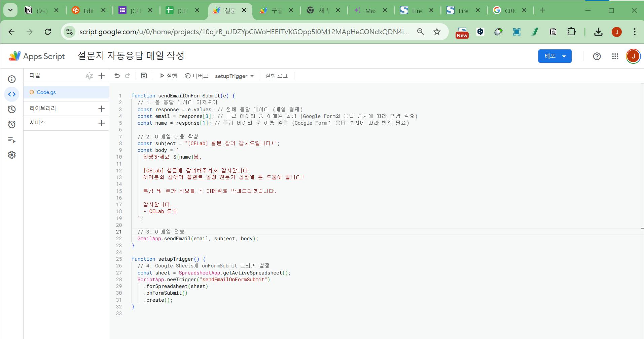Go forward in browser history
644x339 pixels.
pyautogui.click(x=30, y=32)
